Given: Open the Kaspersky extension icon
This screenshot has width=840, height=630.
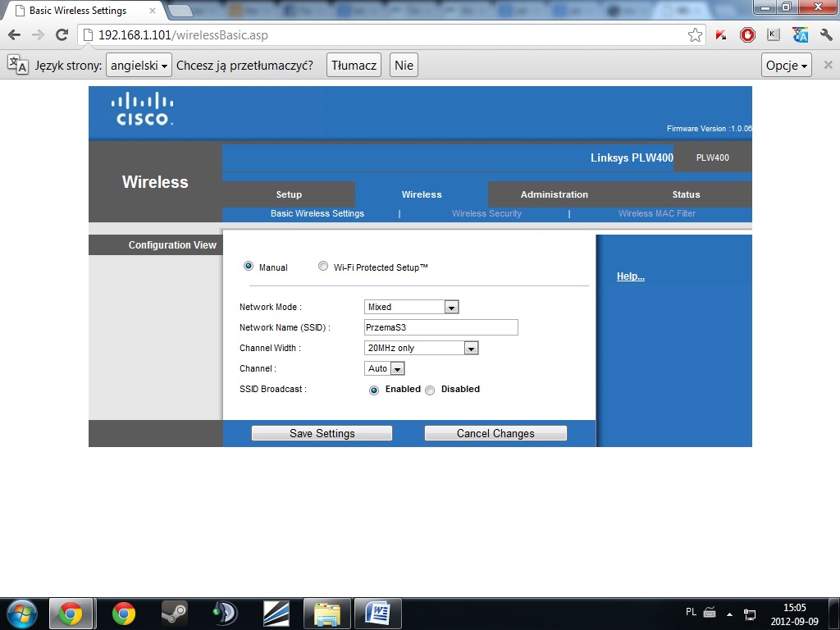Looking at the screenshot, I should pos(721,35).
